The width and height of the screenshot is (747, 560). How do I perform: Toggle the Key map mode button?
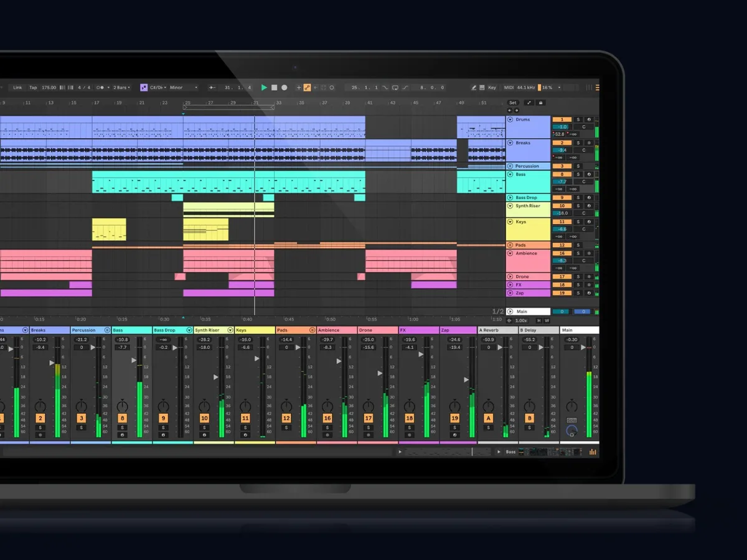tap(492, 88)
